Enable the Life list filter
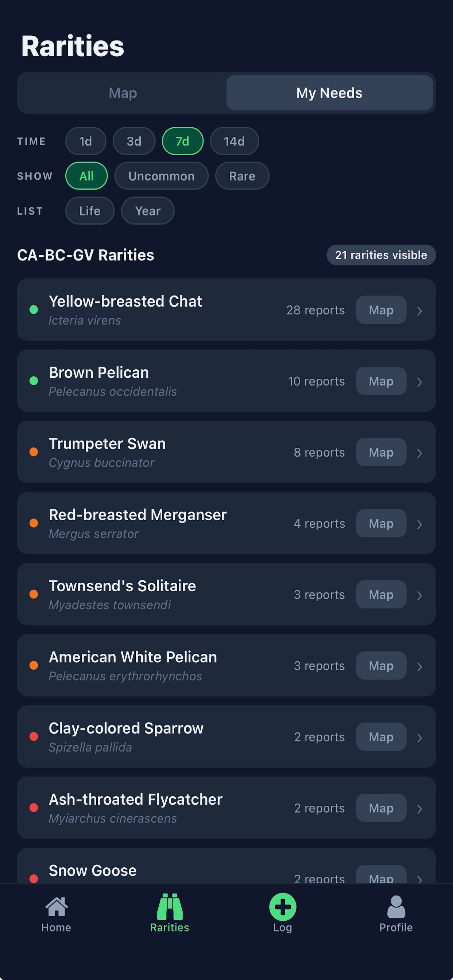453x980 pixels. point(90,211)
